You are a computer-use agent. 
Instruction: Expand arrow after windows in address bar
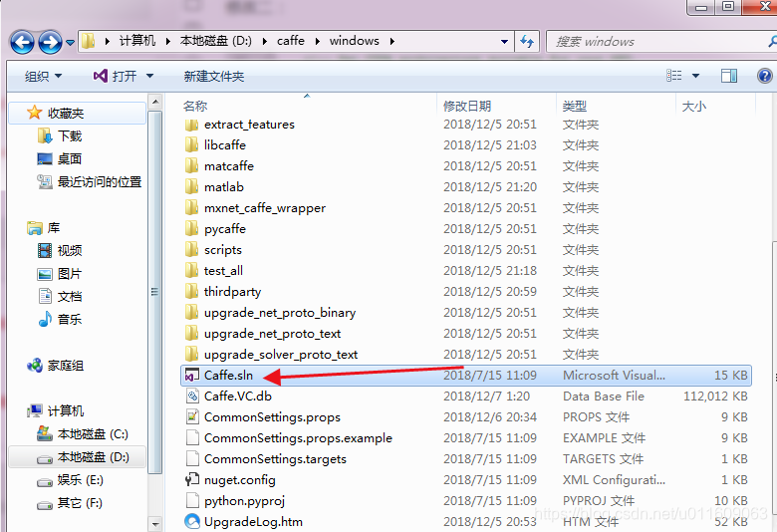pyautogui.click(x=391, y=41)
